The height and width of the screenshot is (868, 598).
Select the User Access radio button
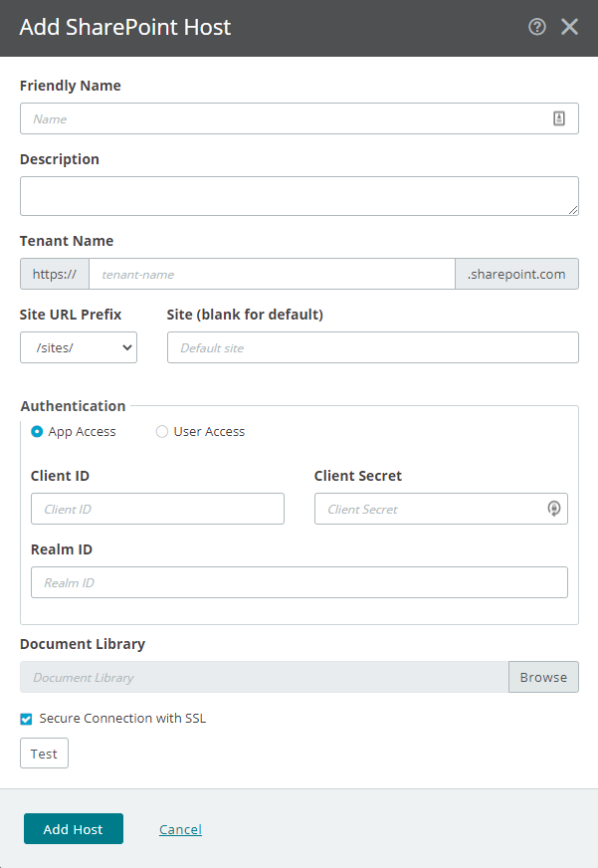tap(161, 432)
